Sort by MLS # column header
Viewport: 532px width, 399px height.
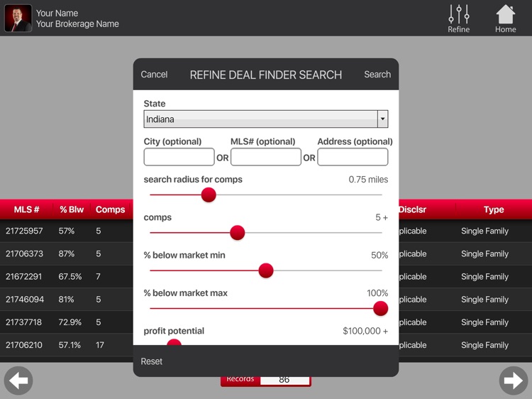pos(26,209)
